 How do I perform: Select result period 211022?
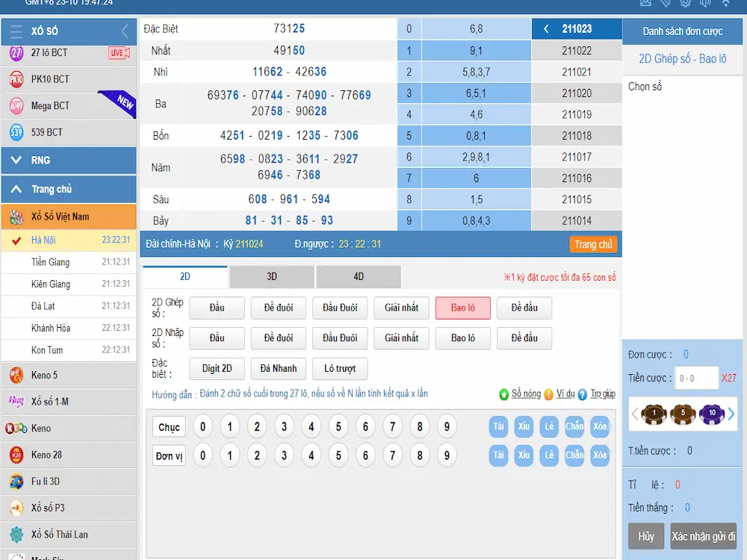[577, 51]
